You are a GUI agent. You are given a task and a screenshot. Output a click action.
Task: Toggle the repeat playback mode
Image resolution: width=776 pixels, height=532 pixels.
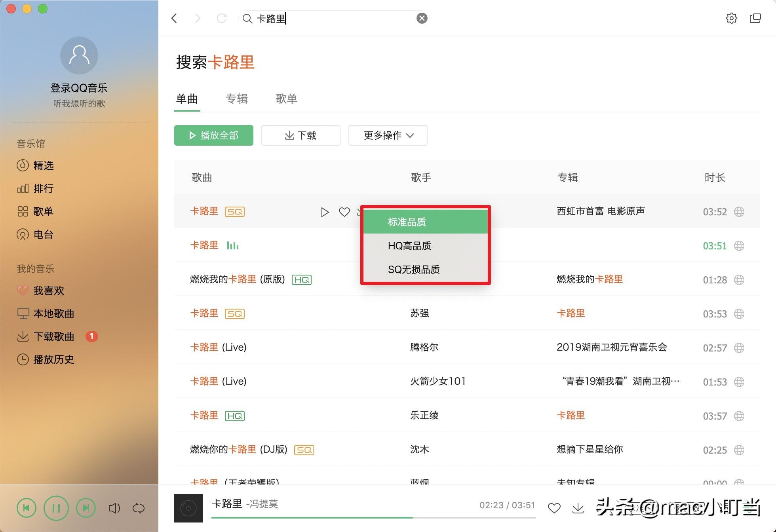pos(138,508)
